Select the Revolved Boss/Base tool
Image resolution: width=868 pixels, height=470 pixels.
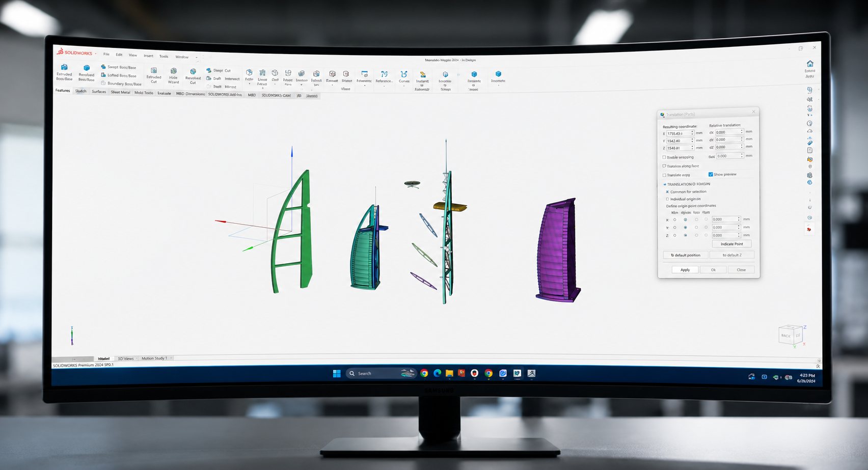pyautogui.click(x=87, y=73)
